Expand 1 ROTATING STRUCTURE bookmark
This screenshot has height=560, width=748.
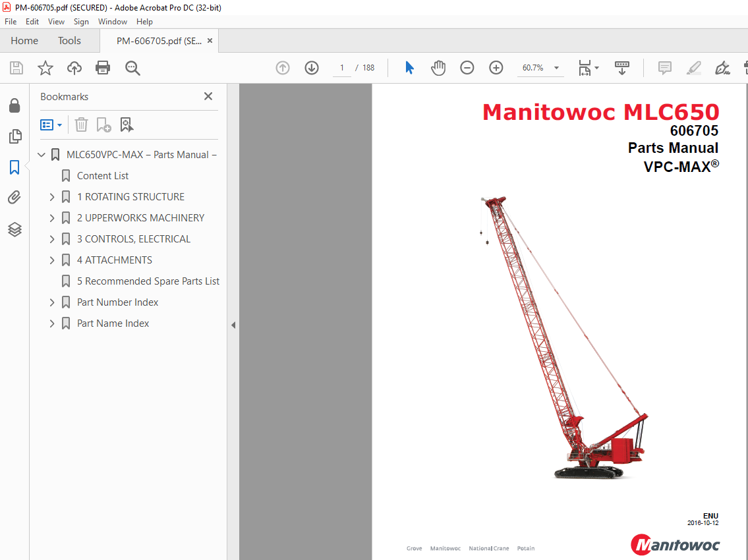52,197
